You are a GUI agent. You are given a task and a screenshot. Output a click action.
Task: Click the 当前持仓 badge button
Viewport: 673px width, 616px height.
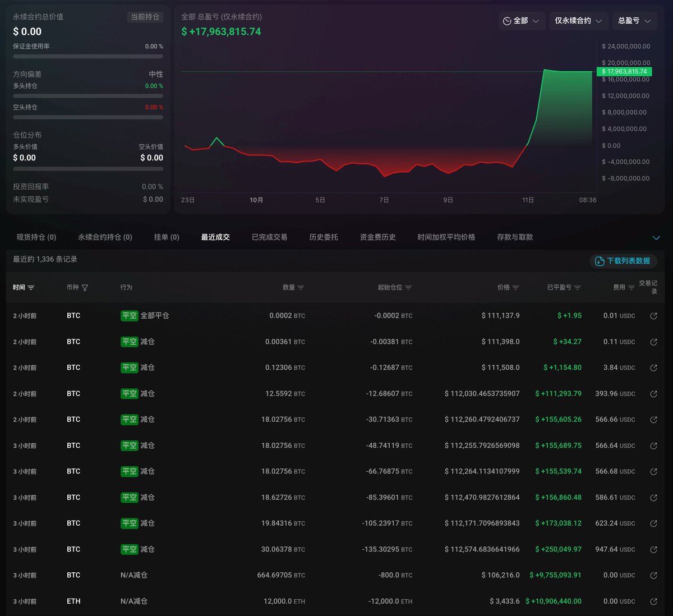point(145,17)
